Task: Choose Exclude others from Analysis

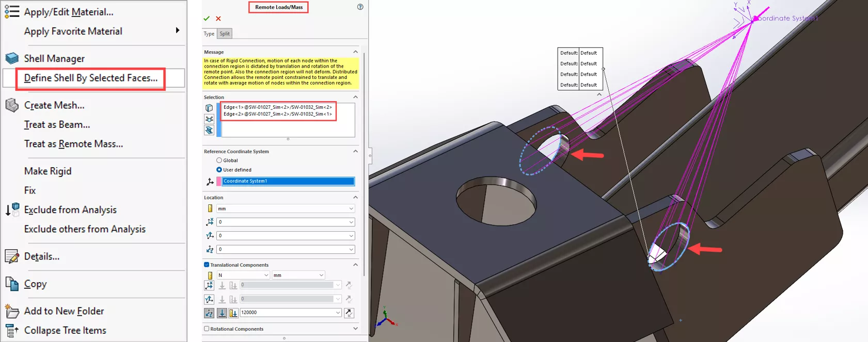Action: (x=85, y=229)
